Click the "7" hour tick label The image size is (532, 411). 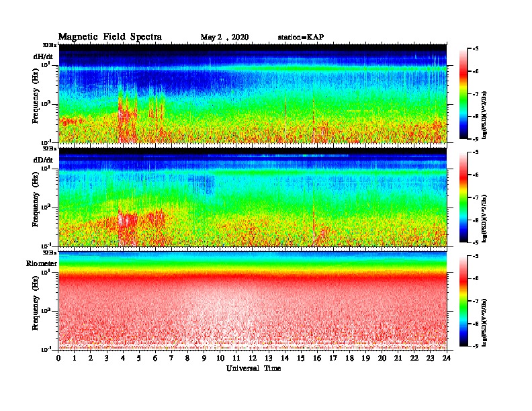(x=171, y=359)
